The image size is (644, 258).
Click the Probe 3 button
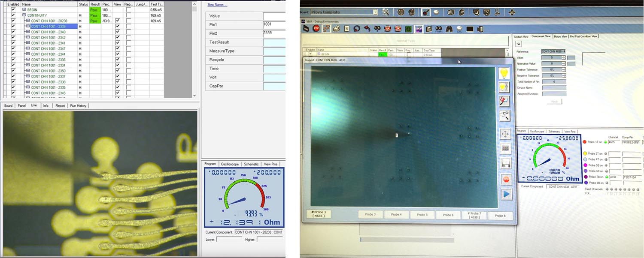pos(370,215)
